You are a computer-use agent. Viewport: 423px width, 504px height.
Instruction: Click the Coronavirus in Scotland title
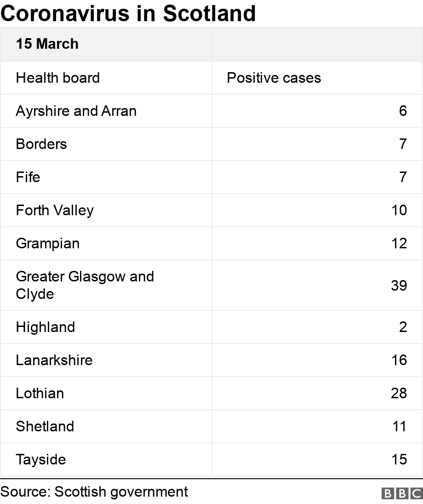[128, 13]
